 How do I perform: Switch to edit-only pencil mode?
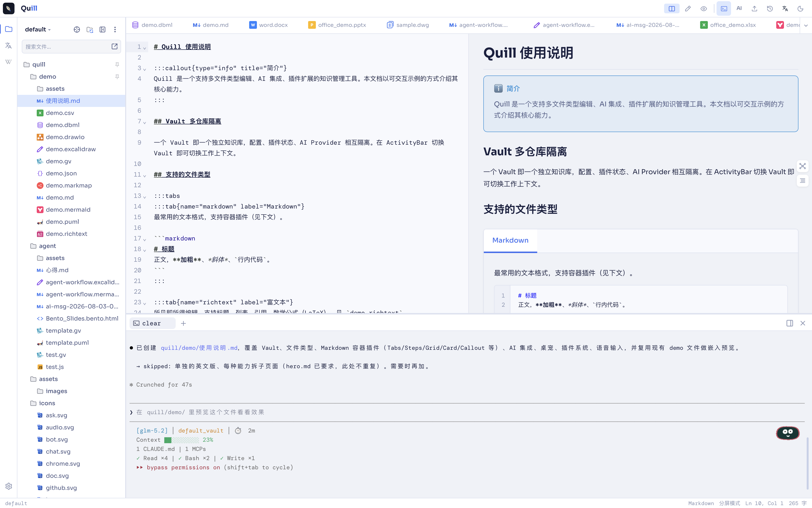(x=688, y=9)
